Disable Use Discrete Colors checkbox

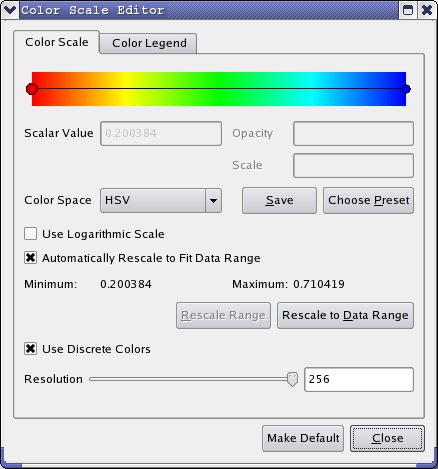click(x=30, y=349)
